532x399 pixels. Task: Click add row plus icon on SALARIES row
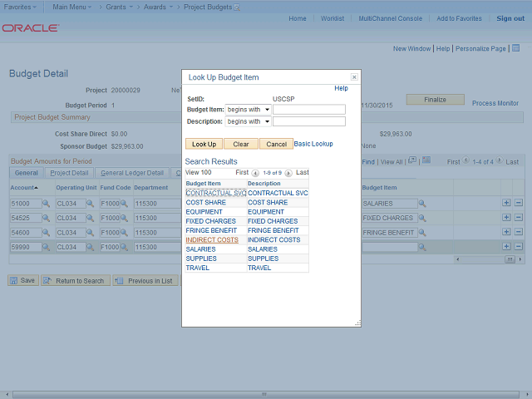point(506,203)
